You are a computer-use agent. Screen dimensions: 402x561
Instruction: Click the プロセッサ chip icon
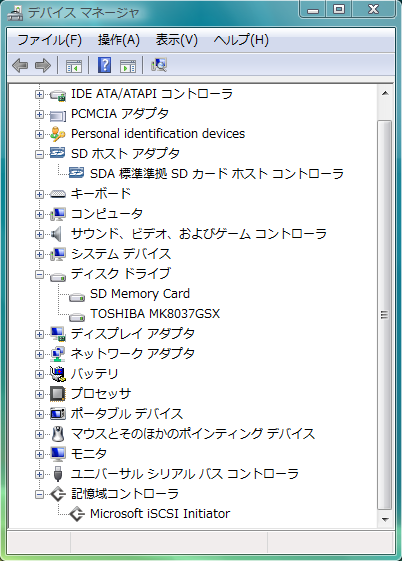coord(58,394)
